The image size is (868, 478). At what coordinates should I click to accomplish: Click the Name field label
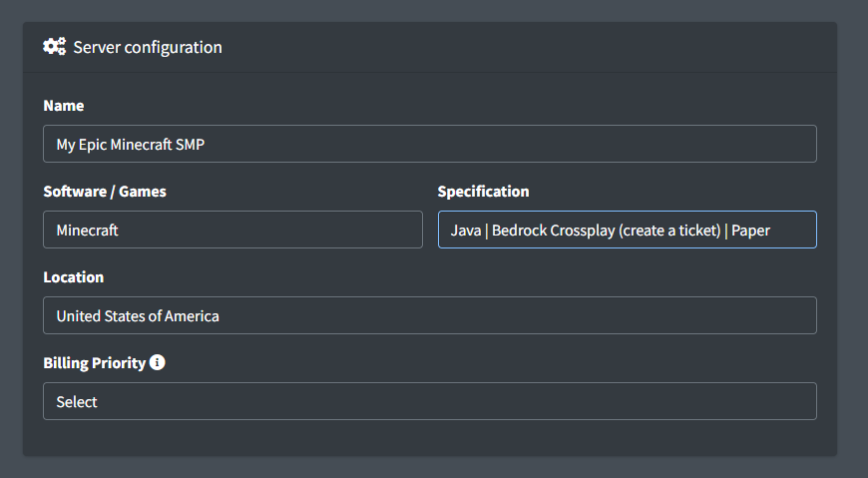64,106
